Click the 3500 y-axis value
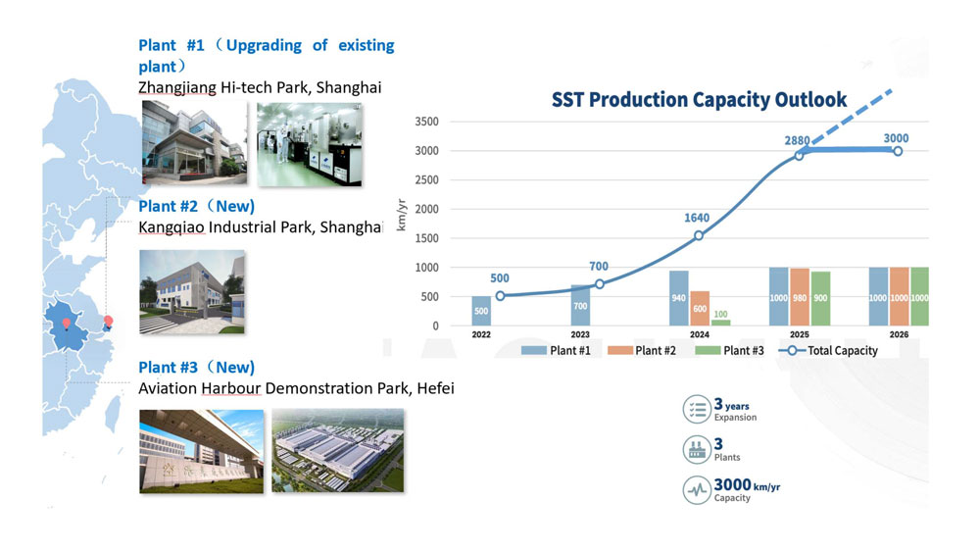This screenshot has height=551, width=980. [x=427, y=122]
